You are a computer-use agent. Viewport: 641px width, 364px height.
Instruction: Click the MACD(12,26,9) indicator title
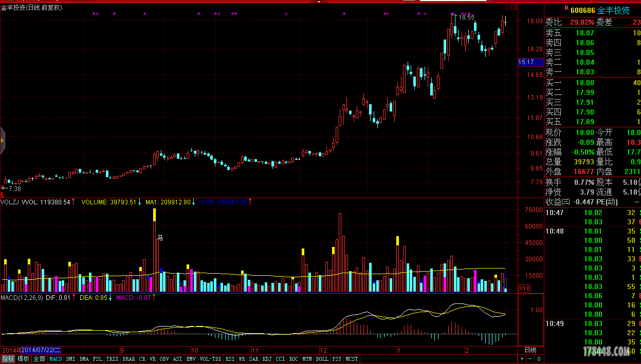22,297
